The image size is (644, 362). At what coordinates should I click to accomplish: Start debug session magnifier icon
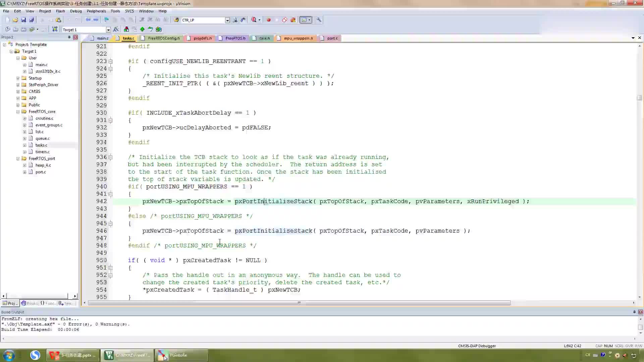click(x=254, y=20)
